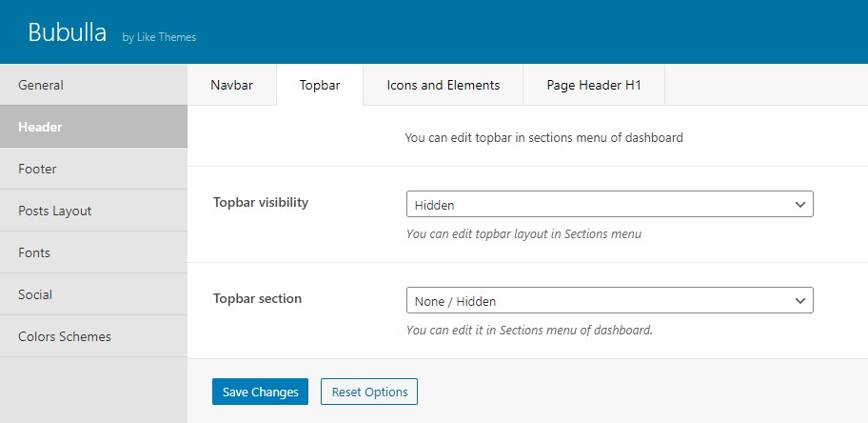868x423 pixels.
Task: Open the General settings section
Action: (93, 85)
